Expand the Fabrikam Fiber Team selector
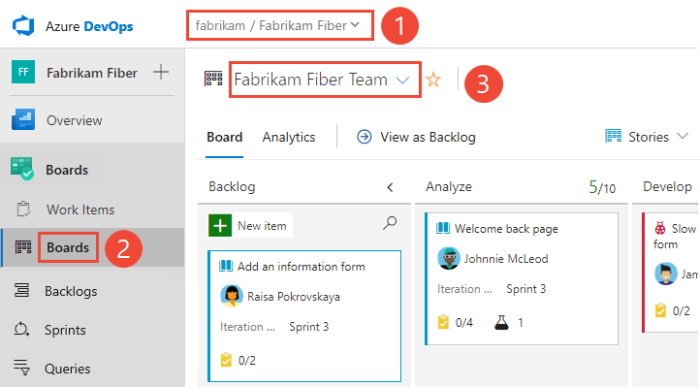The width and height of the screenshot is (700, 387). pos(325,79)
